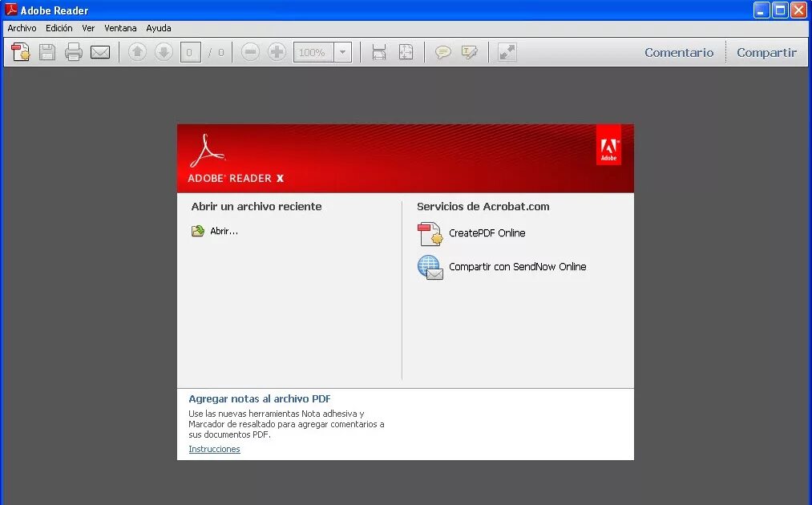Click the Save floppy disk icon
This screenshot has width=812, height=505.
[47, 52]
